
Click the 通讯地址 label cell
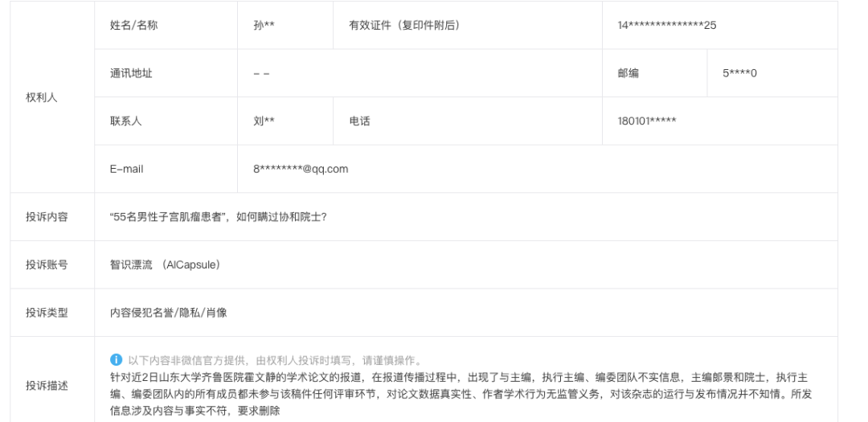[131, 73]
